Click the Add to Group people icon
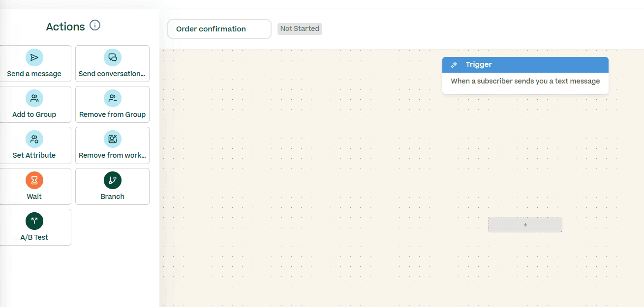 point(34,98)
